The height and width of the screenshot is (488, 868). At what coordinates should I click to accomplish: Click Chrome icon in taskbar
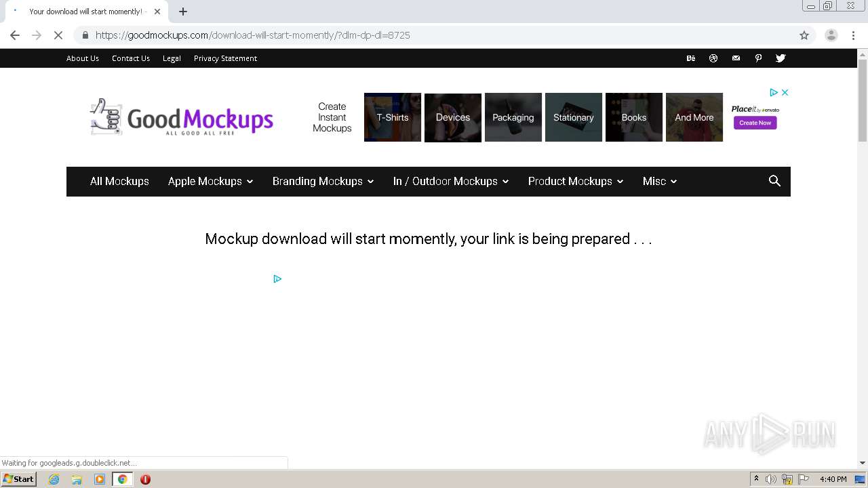pyautogui.click(x=122, y=479)
